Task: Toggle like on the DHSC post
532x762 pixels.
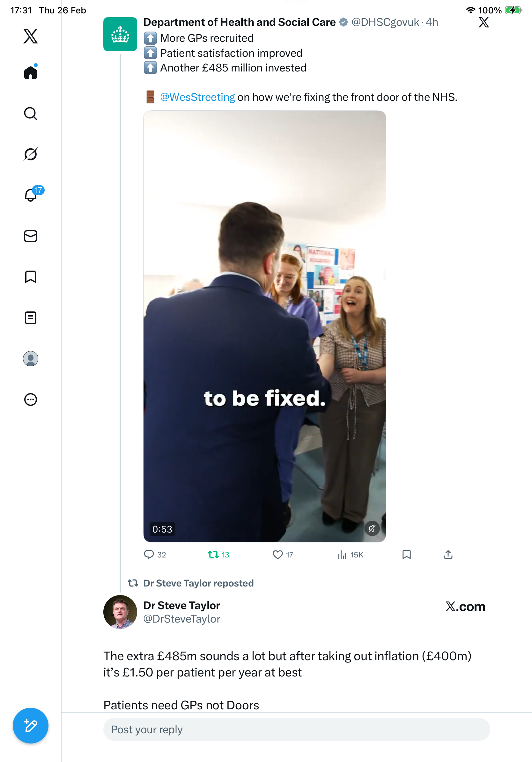Action: pyautogui.click(x=277, y=555)
